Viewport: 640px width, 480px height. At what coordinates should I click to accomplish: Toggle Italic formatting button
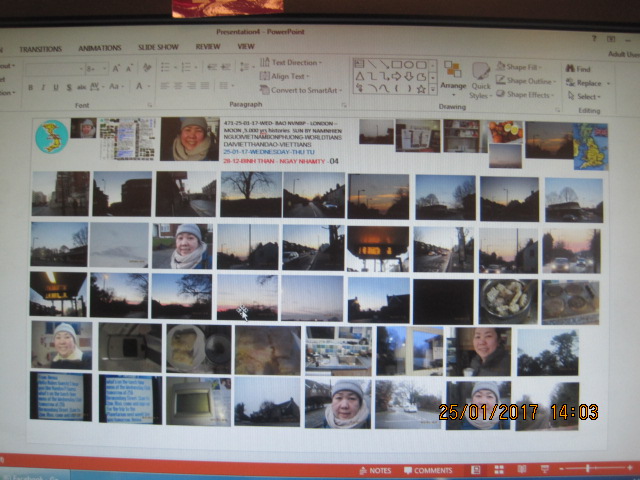point(43,87)
